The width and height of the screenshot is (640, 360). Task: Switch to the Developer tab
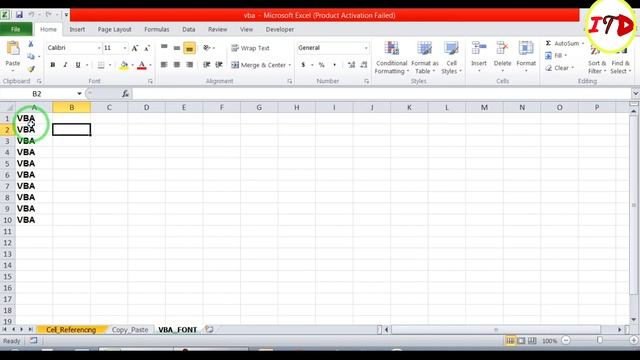[280, 29]
